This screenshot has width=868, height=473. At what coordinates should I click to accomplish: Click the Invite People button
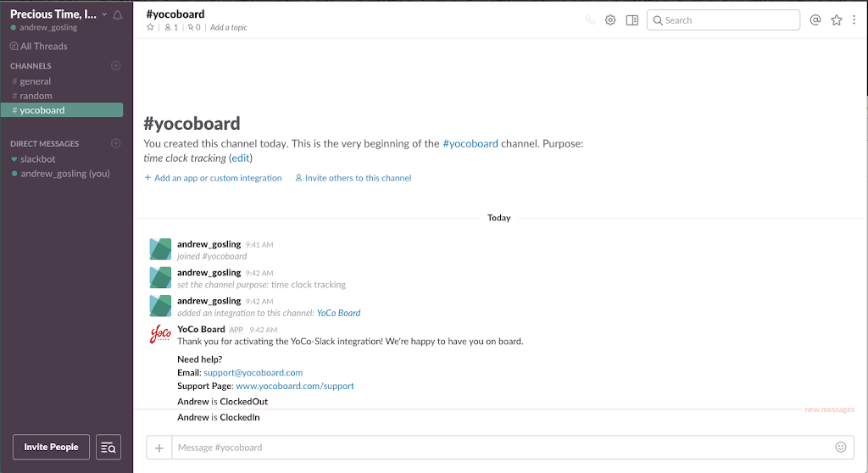51,447
